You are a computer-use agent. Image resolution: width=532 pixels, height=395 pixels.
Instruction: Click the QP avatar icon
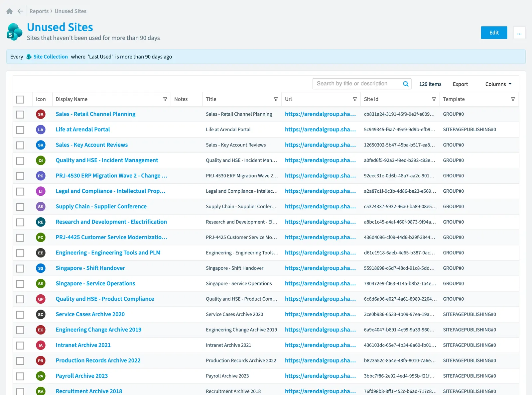click(41, 299)
